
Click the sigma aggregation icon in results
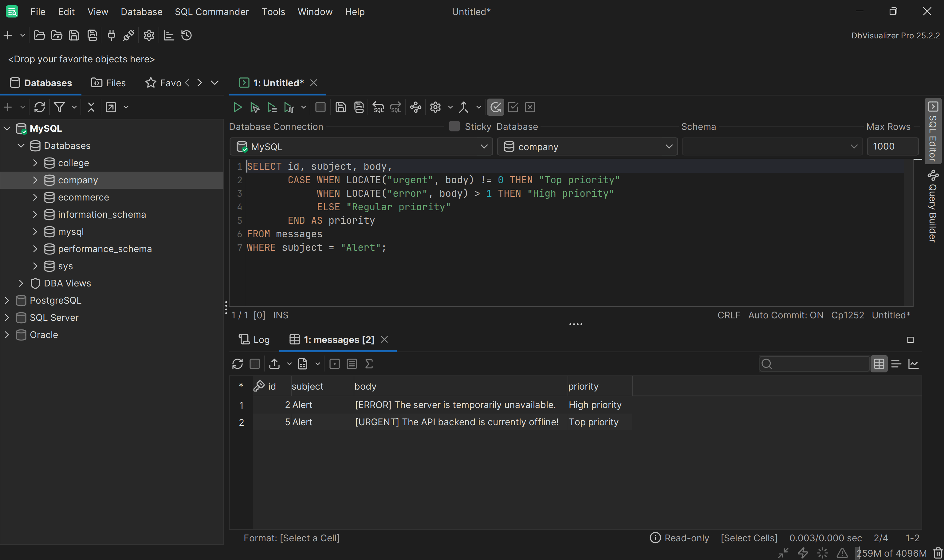369,364
